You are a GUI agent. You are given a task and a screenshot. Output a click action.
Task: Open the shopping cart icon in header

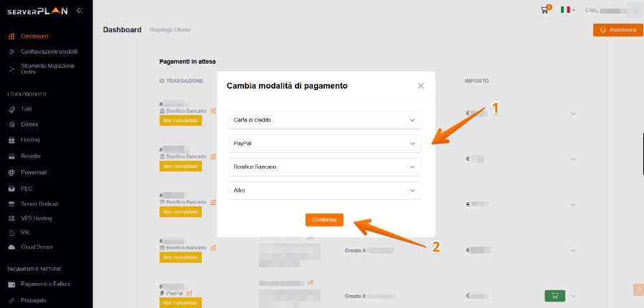(x=545, y=10)
